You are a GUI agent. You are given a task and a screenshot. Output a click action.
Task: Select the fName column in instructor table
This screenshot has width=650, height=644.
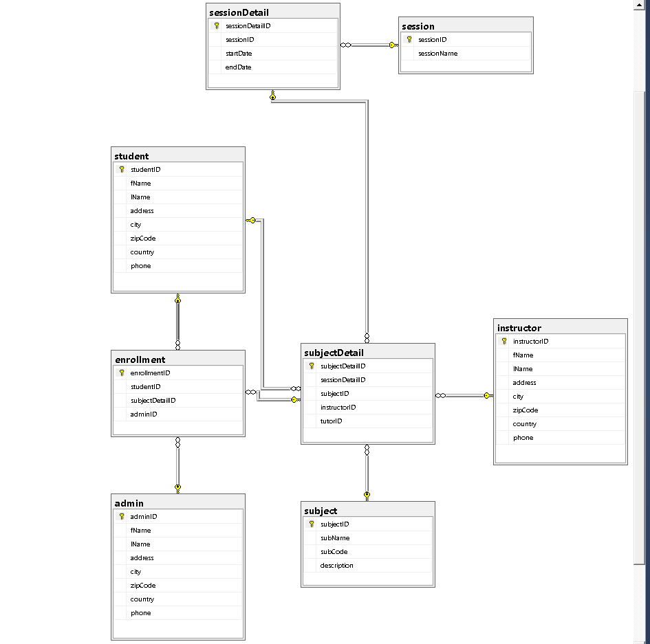[523, 355]
